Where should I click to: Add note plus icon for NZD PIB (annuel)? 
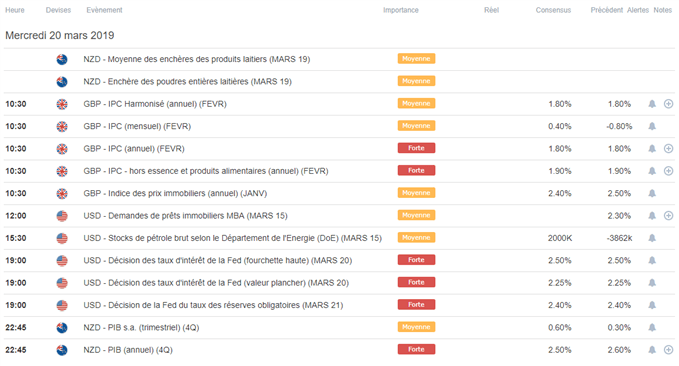point(669,350)
